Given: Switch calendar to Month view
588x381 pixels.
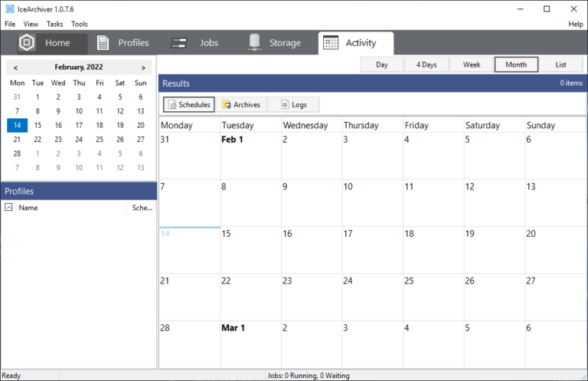Looking at the screenshot, I should (x=516, y=64).
